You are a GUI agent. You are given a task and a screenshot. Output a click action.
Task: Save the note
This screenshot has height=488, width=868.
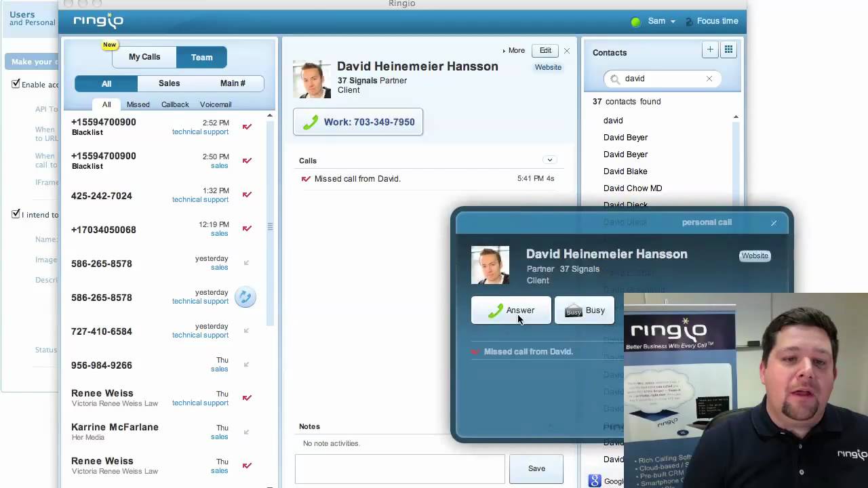pyautogui.click(x=536, y=468)
